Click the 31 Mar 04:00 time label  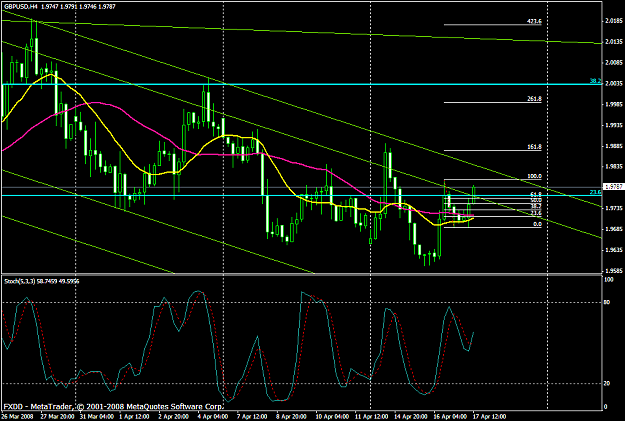pyautogui.click(x=96, y=417)
